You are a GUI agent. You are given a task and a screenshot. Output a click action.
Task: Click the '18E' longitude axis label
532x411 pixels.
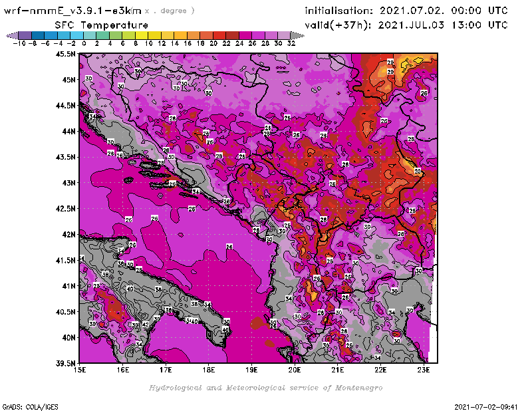[209, 370]
